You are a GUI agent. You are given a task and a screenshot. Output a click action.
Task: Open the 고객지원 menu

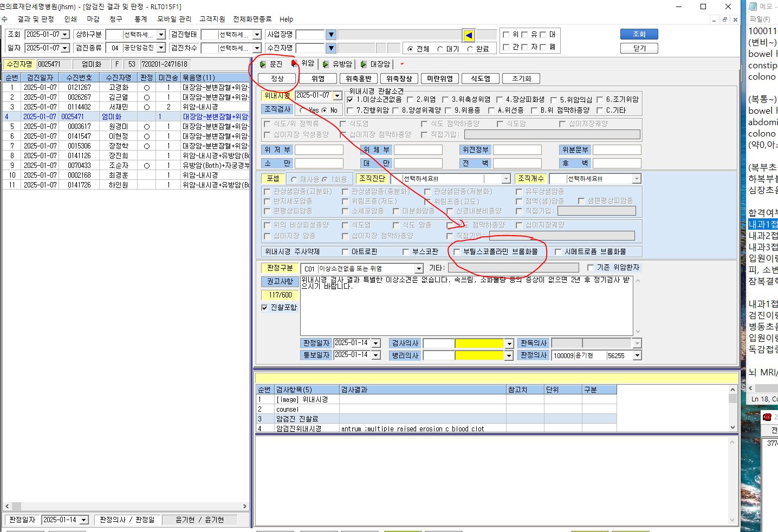[x=212, y=19]
